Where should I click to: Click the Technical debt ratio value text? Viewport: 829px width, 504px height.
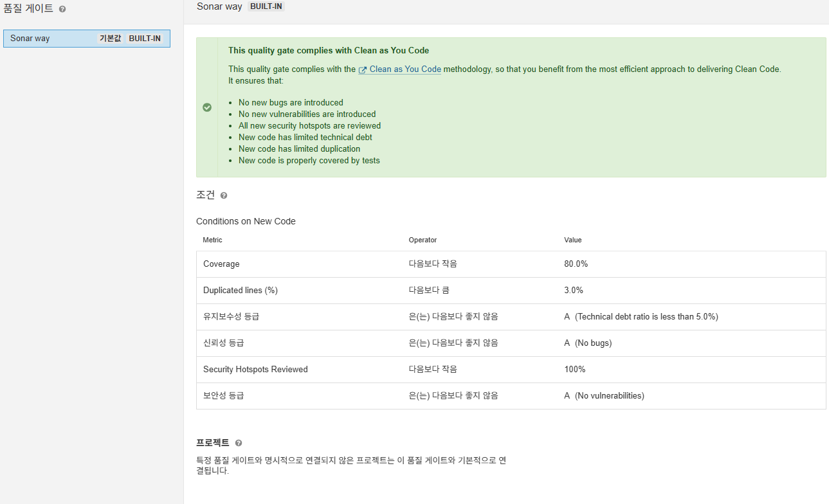click(x=646, y=317)
